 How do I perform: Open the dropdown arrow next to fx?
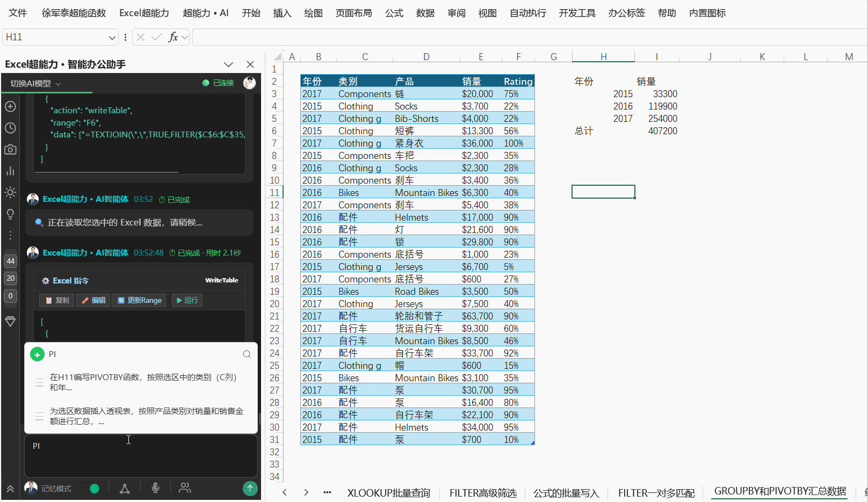[185, 37]
